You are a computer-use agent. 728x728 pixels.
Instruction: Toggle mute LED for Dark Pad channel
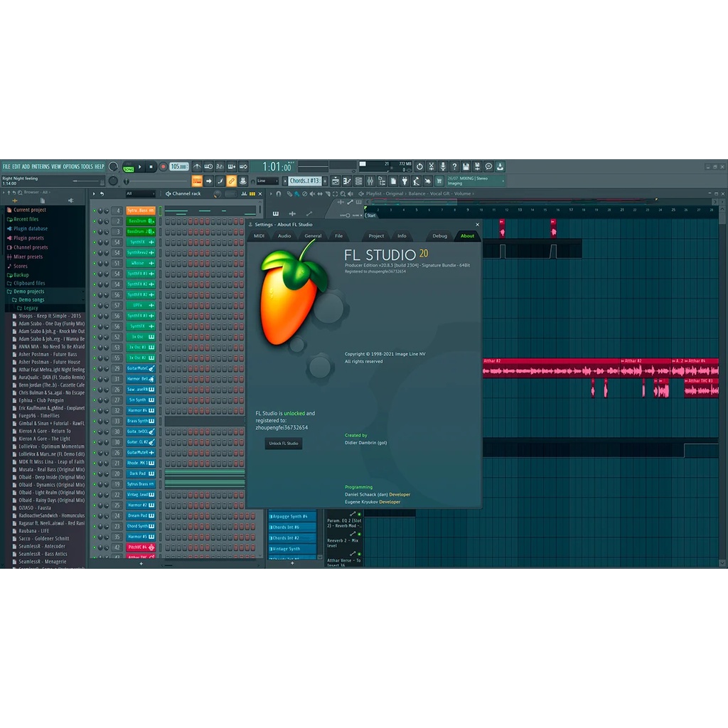click(95, 474)
